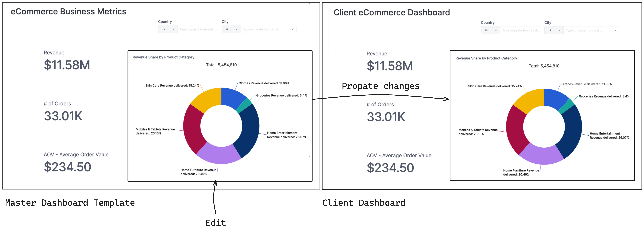Click "Groceries Revenue delivered: 3.4%" label in eCommerce Business Metrics

[281, 95]
